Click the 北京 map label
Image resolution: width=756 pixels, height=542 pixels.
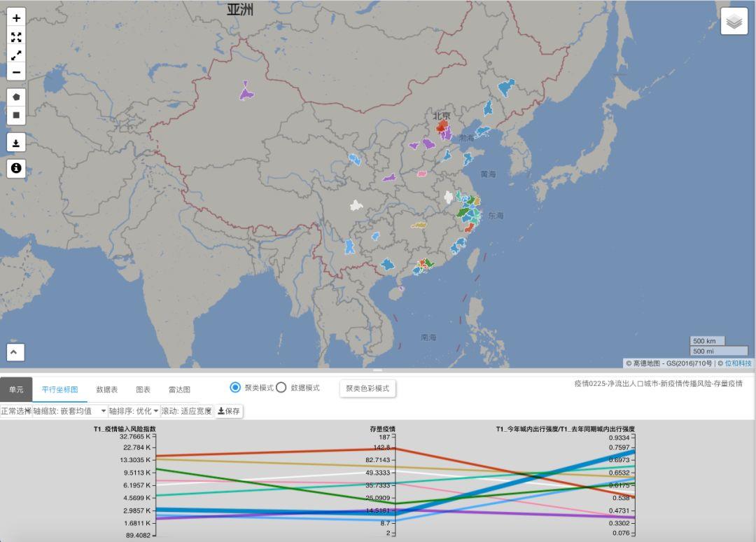coord(441,116)
